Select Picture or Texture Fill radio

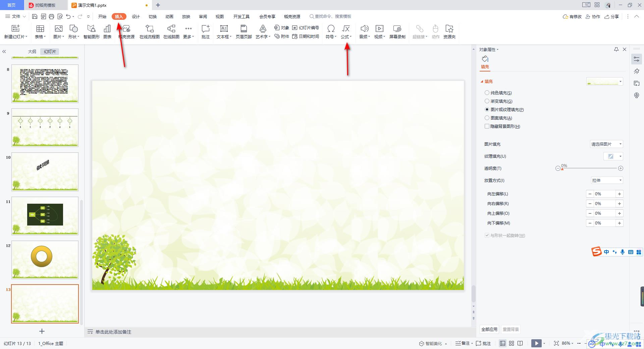(x=487, y=109)
